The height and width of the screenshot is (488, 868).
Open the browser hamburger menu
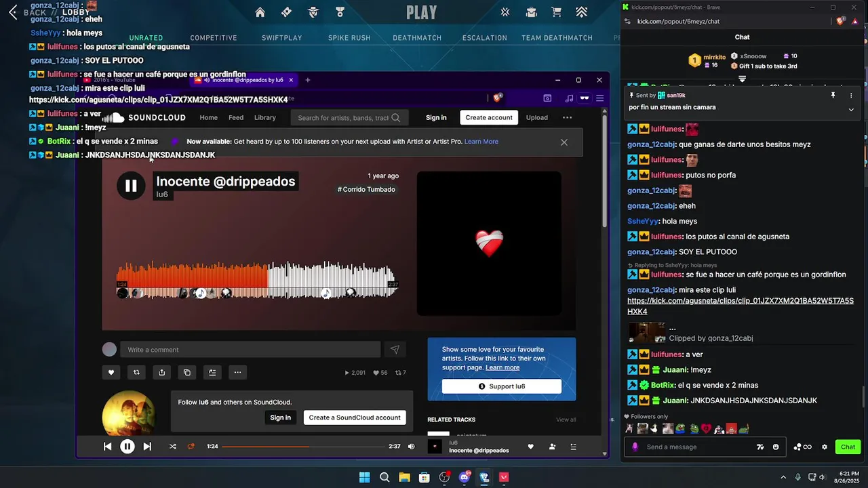coord(599,98)
